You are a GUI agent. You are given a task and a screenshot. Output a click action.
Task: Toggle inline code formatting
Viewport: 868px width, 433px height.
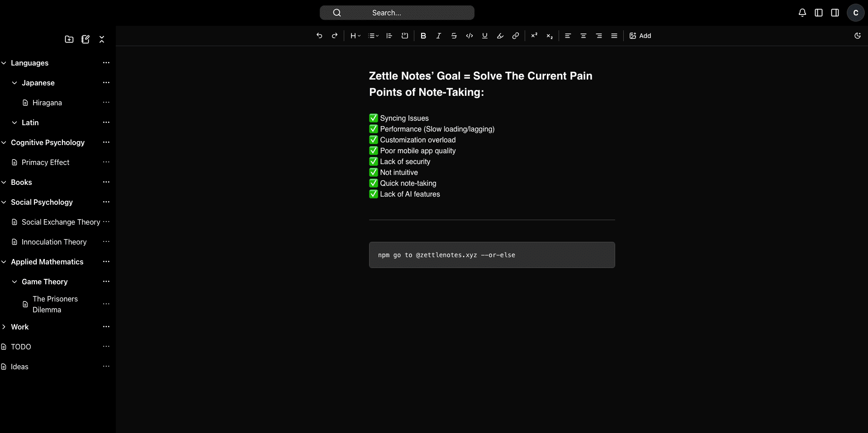tap(470, 36)
